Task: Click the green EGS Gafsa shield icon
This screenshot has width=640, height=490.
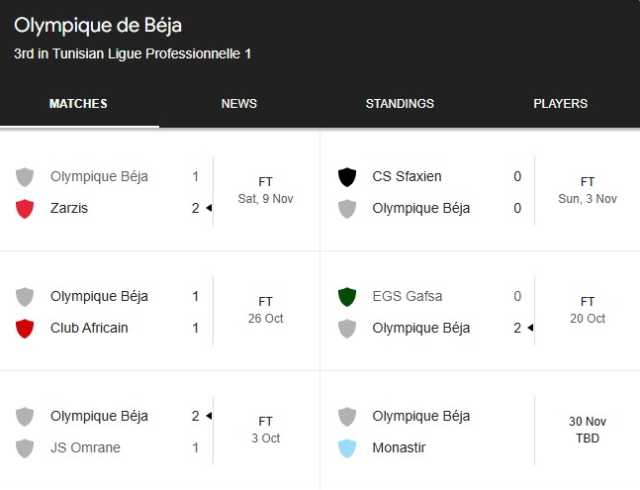Action: [x=347, y=296]
